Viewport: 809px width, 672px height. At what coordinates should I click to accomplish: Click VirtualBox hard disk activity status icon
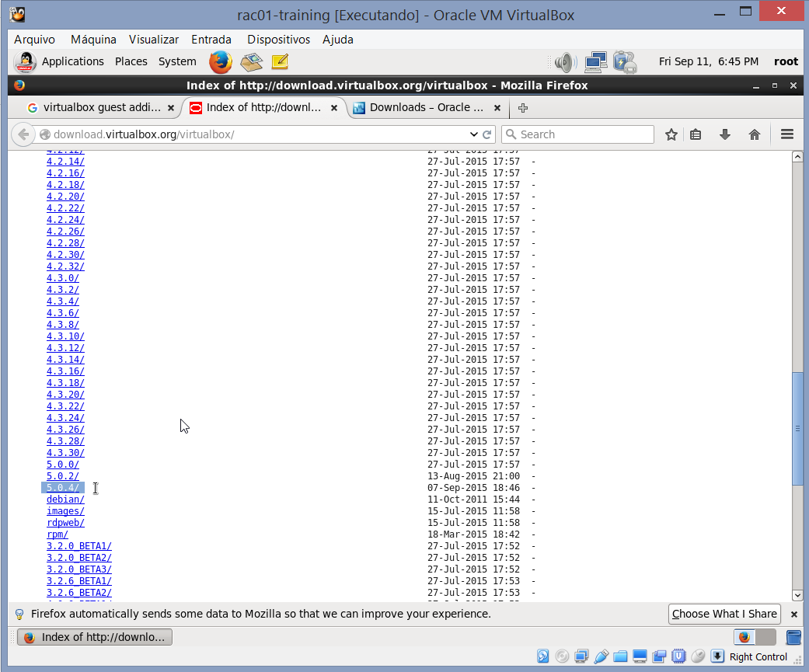pos(542,656)
